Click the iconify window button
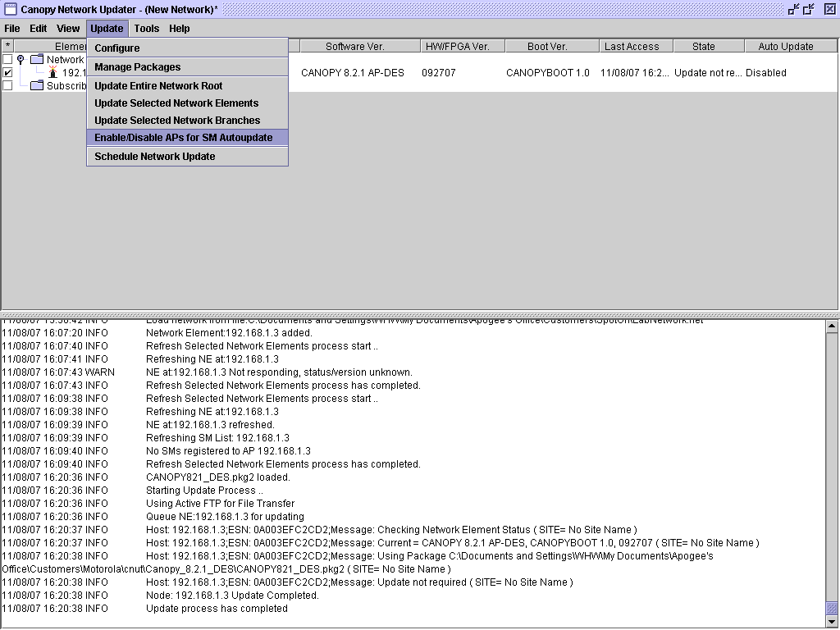The width and height of the screenshot is (840, 630). 793,9
